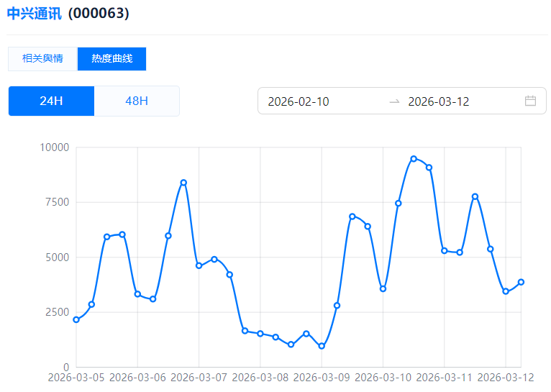
Task: Switch to the 48H time range
Action: click(x=137, y=101)
